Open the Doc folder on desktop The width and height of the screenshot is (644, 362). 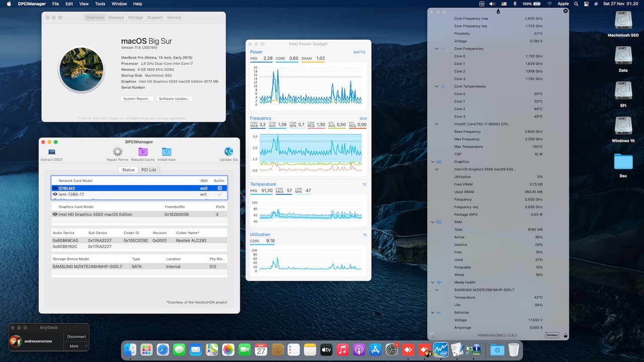click(x=623, y=161)
